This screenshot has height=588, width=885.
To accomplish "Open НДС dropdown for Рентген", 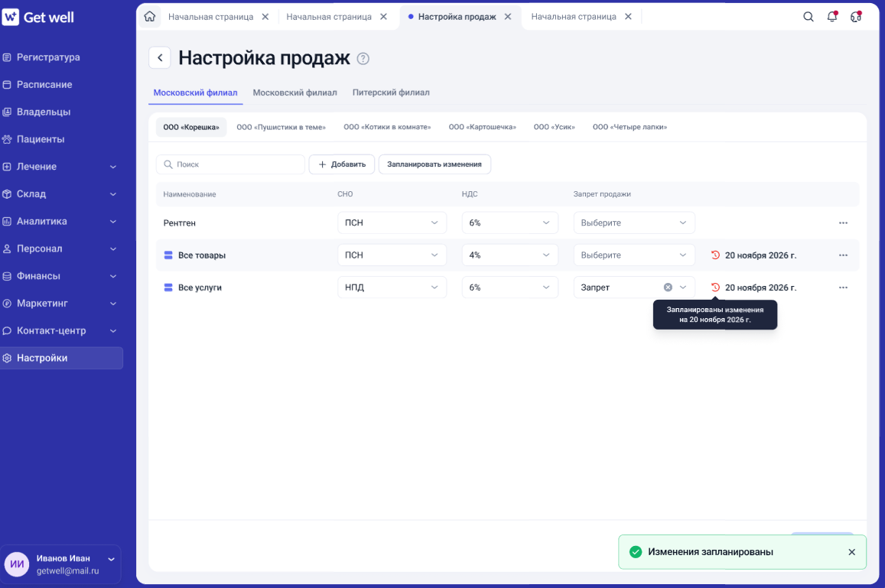I will click(509, 223).
